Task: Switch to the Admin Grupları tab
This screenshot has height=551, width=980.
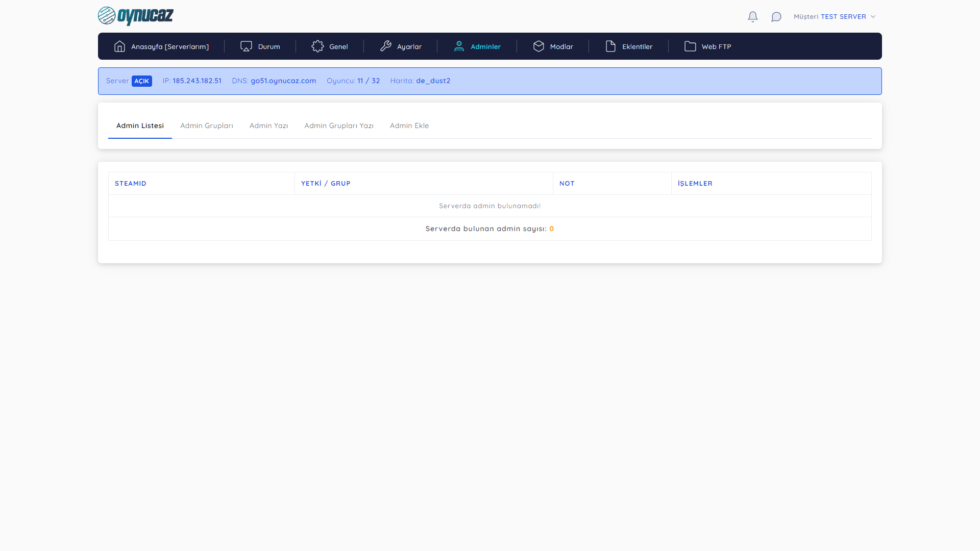Action: click(207, 126)
